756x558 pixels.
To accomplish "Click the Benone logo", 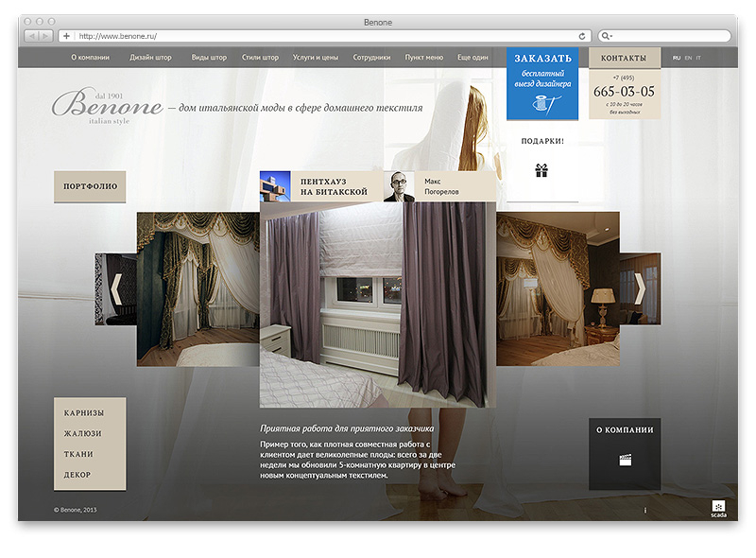I will 107,105.
